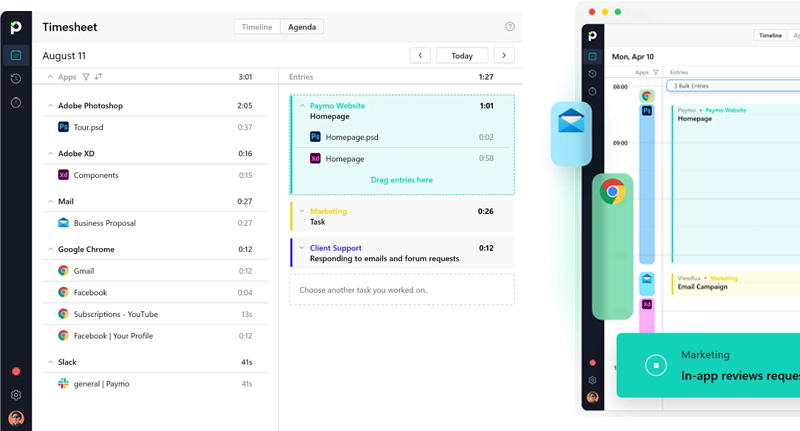
Task: Filter the Apps list
Action: [x=86, y=77]
